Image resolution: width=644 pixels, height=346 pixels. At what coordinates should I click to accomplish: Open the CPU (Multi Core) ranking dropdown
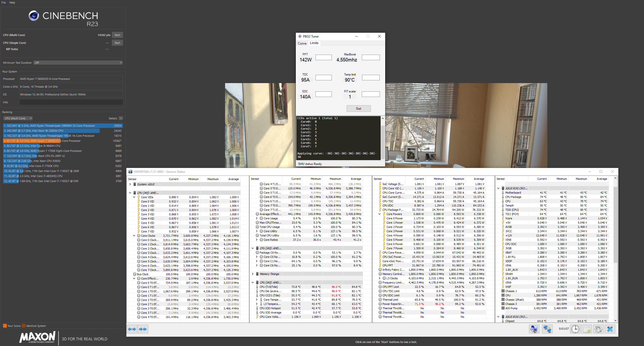(x=18, y=118)
